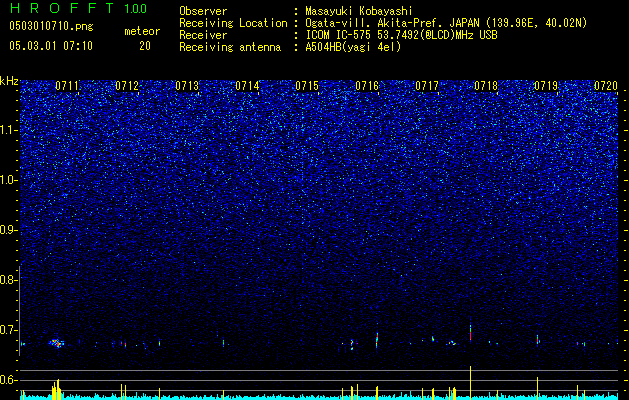The image size is (629, 400).
Task: Click the kHz axis unit label
Action: [9, 81]
